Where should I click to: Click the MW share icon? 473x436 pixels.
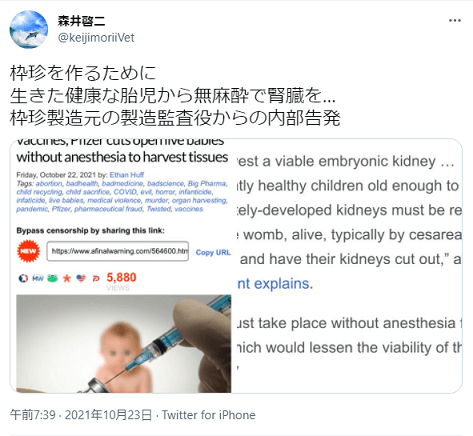pos(38,278)
